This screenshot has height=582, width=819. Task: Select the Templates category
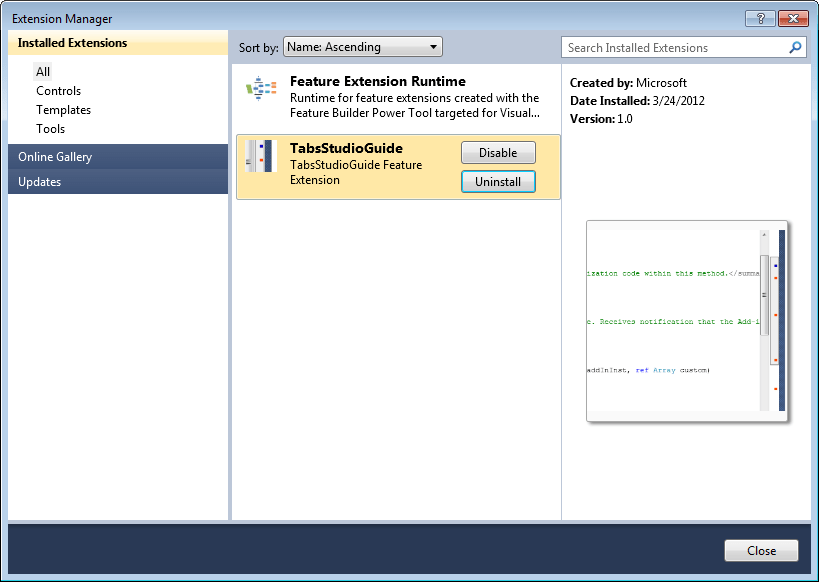[62, 109]
